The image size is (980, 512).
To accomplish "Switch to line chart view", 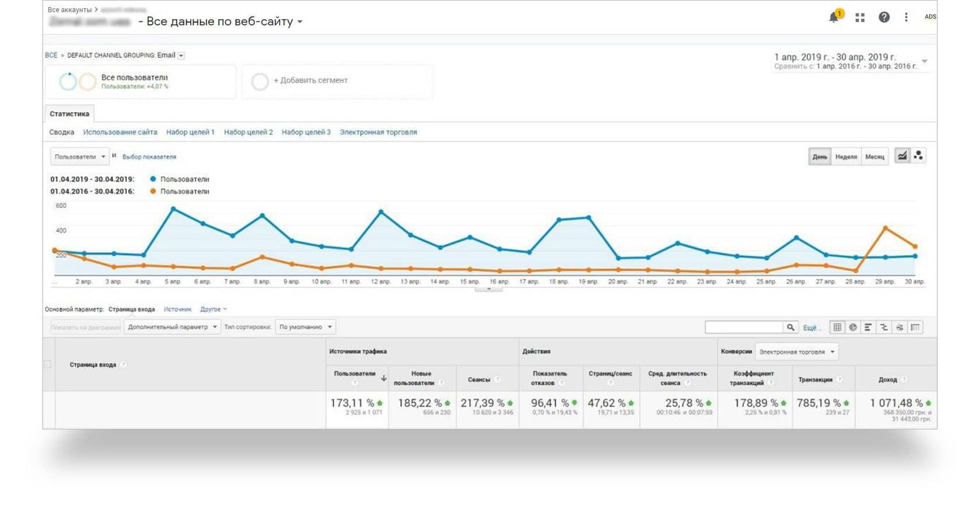I will (x=902, y=156).
